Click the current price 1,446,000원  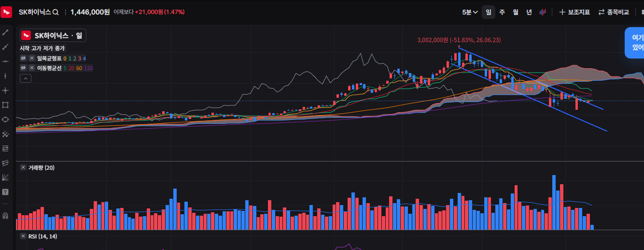(90, 12)
